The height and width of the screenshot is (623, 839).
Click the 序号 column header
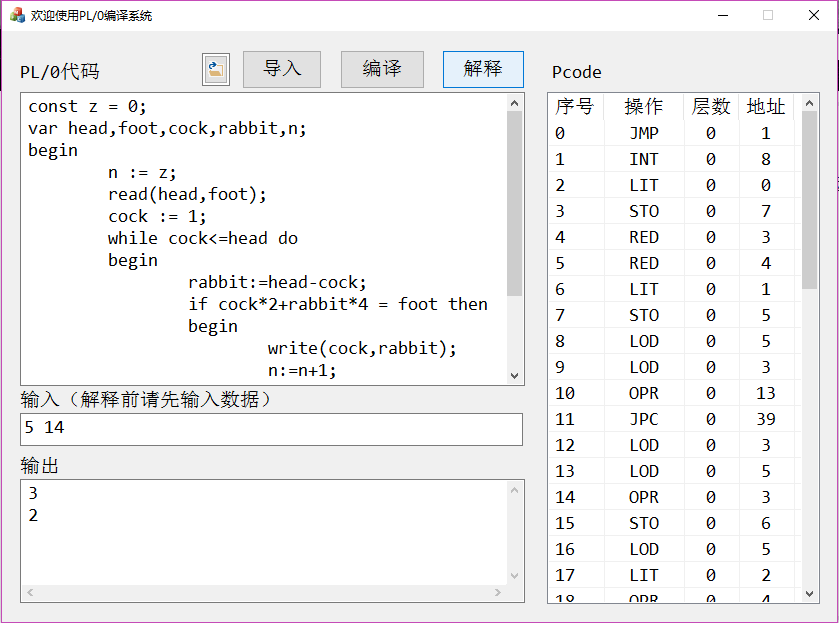pos(575,107)
